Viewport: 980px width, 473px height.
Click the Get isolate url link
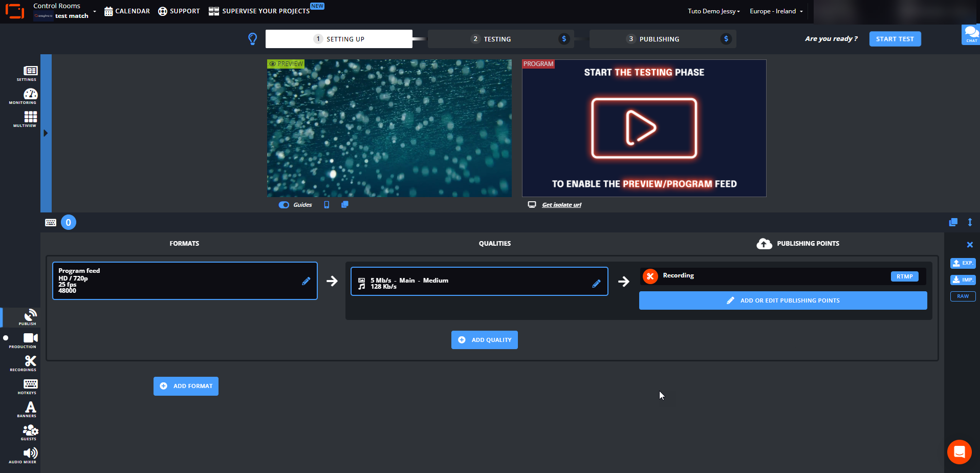(561, 205)
